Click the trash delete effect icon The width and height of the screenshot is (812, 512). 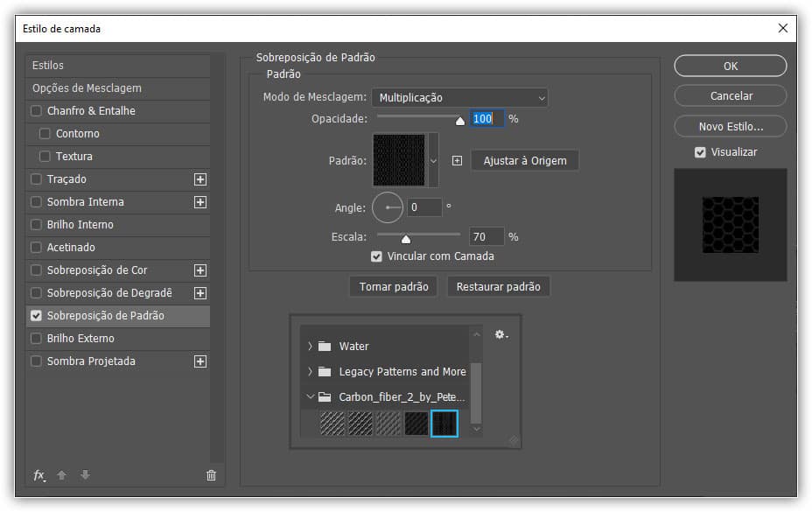(x=211, y=475)
